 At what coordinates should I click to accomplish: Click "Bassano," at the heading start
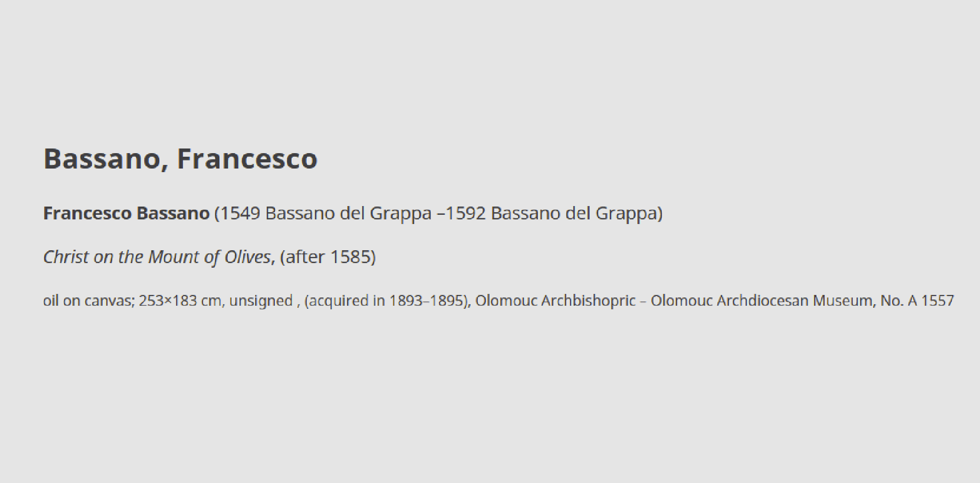106,159
